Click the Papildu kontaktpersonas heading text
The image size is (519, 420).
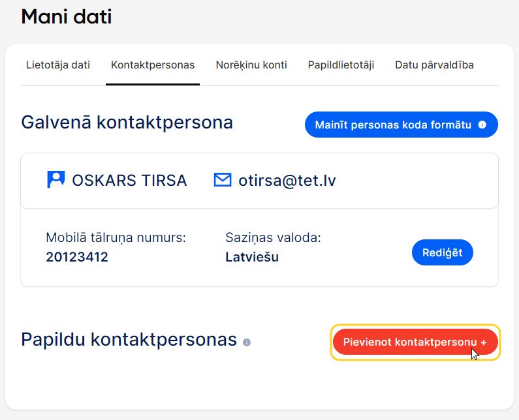click(x=129, y=340)
